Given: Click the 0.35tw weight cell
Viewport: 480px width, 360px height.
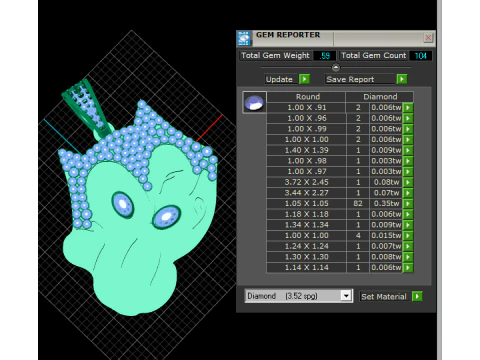Looking at the screenshot, I should pos(386,203).
